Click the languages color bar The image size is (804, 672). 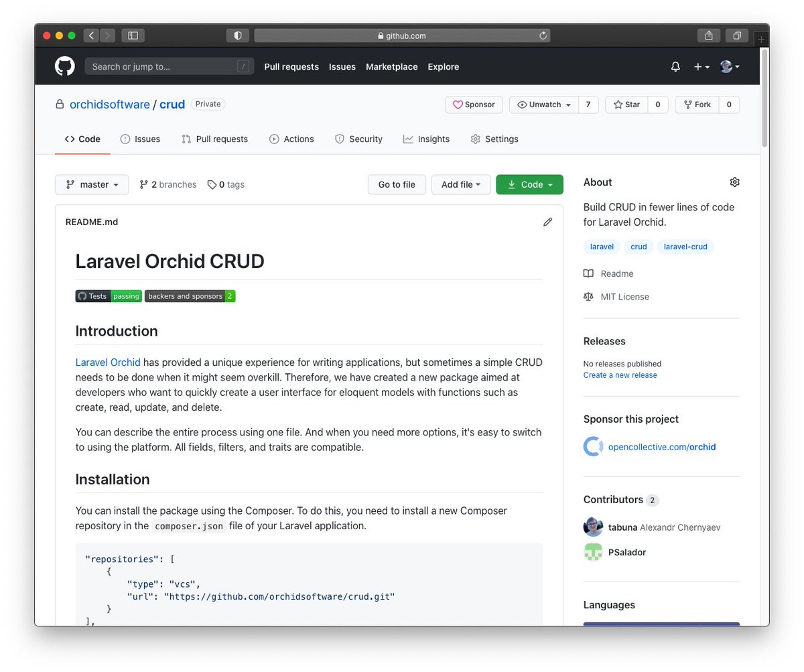click(x=661, y=624)
